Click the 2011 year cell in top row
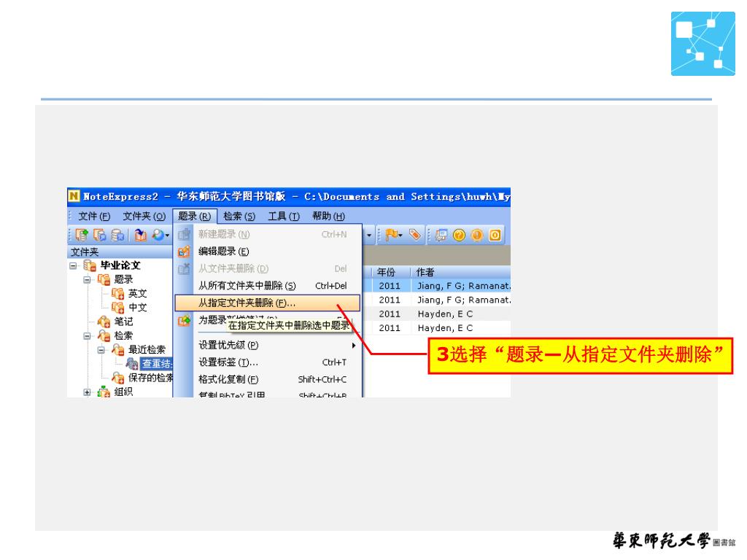Image resolution: width=747 pixels, height=560 pixels. (390, 286)
